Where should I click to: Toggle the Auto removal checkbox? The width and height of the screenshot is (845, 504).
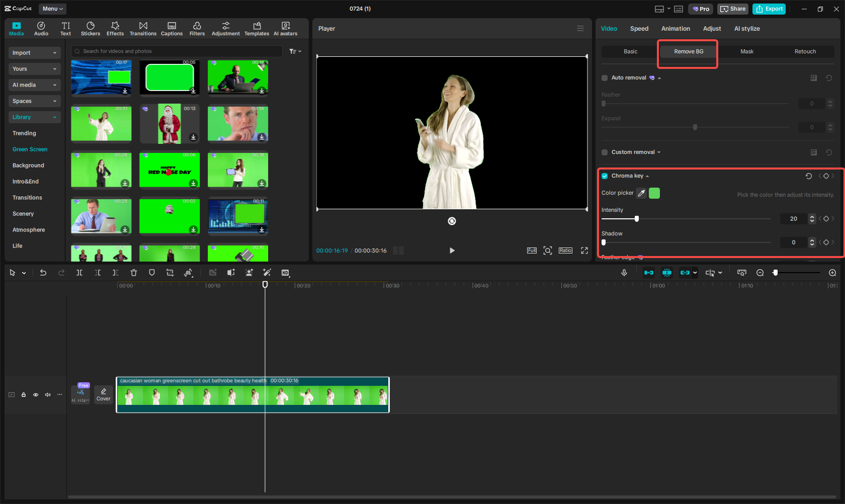[605, 77]
